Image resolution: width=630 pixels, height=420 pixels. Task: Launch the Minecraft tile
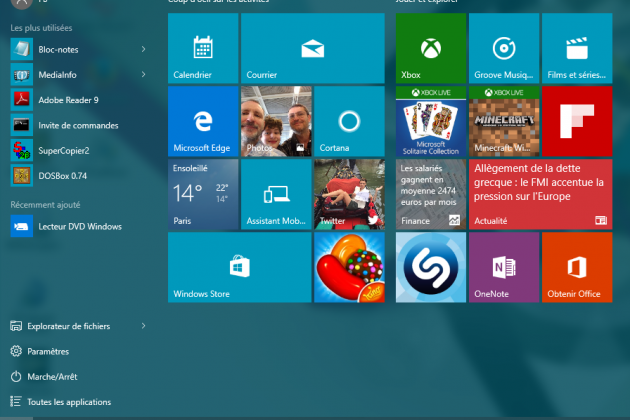pyautogui.click(x=504, y=121)
